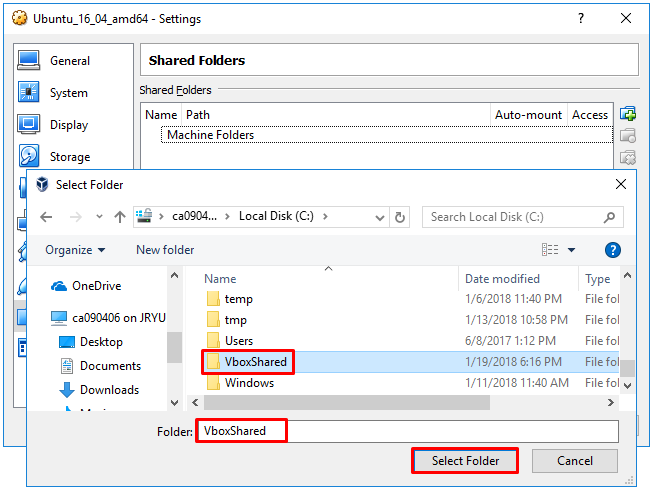Screen dimensions: 653x492
Task: Open recent locations dropdown arrow
Action: (x=99, y=217)
